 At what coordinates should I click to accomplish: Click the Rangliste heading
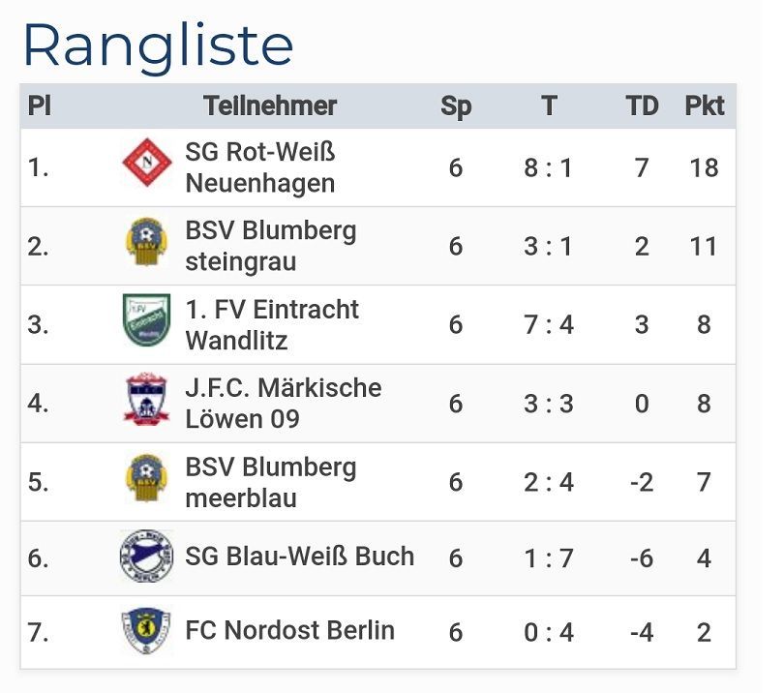point(158,45)
